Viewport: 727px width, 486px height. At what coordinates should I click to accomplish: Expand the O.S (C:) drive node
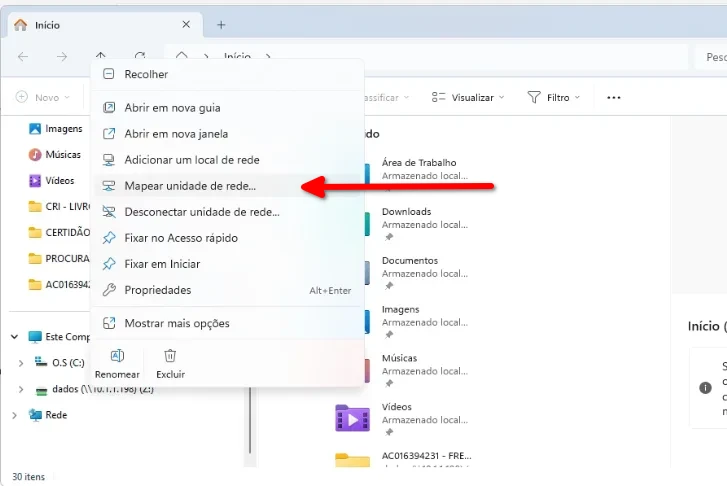21,363
